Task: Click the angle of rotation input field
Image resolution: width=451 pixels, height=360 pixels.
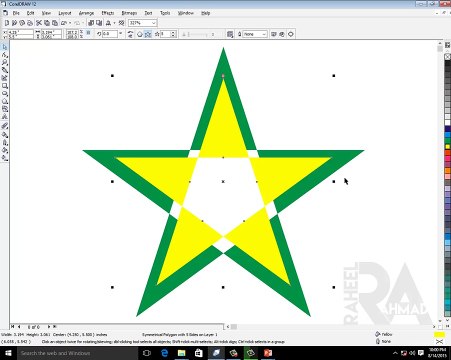Action: pos(110,34)
